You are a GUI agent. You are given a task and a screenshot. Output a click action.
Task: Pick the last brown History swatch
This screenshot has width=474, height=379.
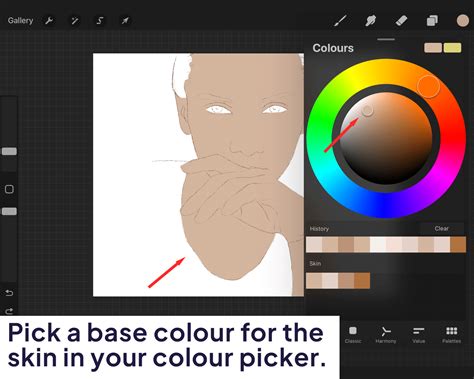[458, 244]
